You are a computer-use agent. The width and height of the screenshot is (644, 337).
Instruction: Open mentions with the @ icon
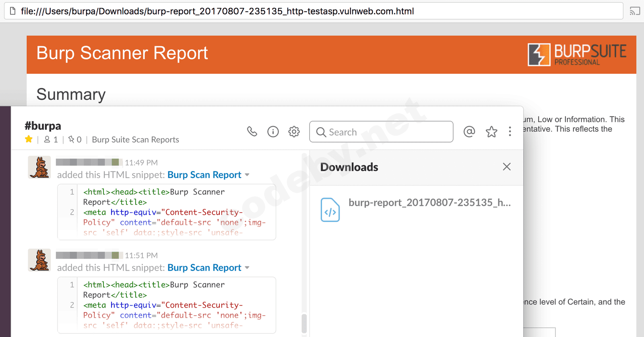pos(469,132)
